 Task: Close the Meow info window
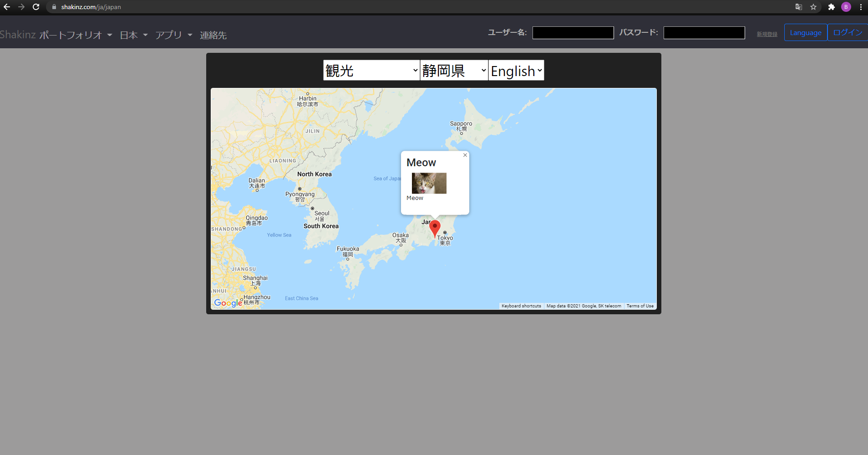coord(465,155)
